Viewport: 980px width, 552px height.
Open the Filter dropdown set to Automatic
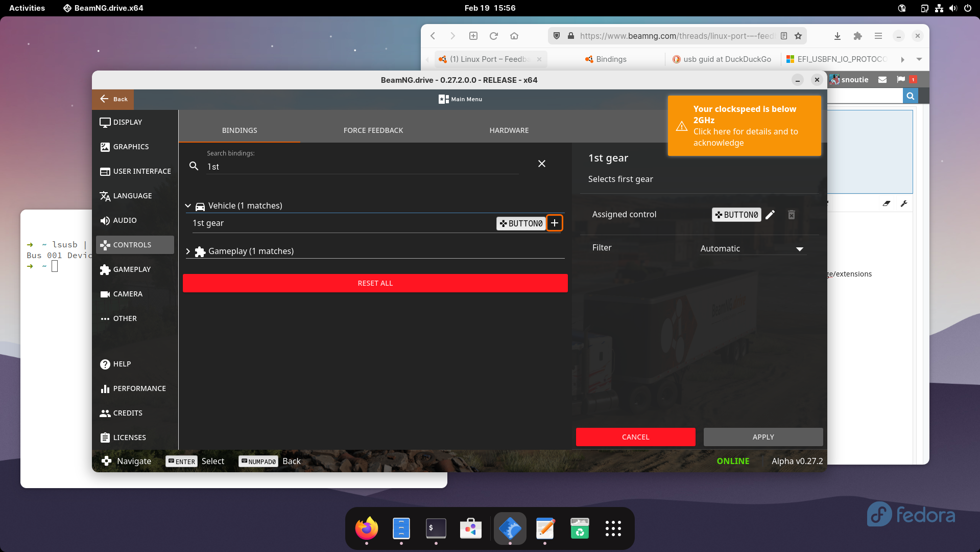click(x=753, y=248)
